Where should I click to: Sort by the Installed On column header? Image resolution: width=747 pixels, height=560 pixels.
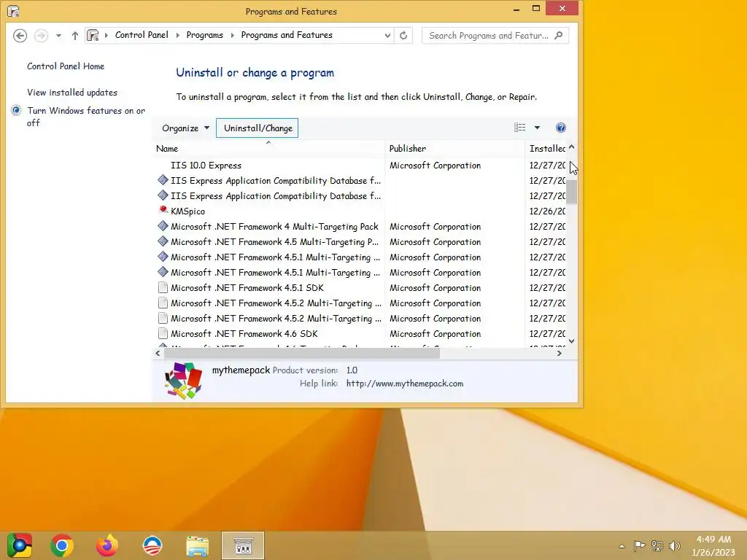pyautogui.click(x=547, y=149)
